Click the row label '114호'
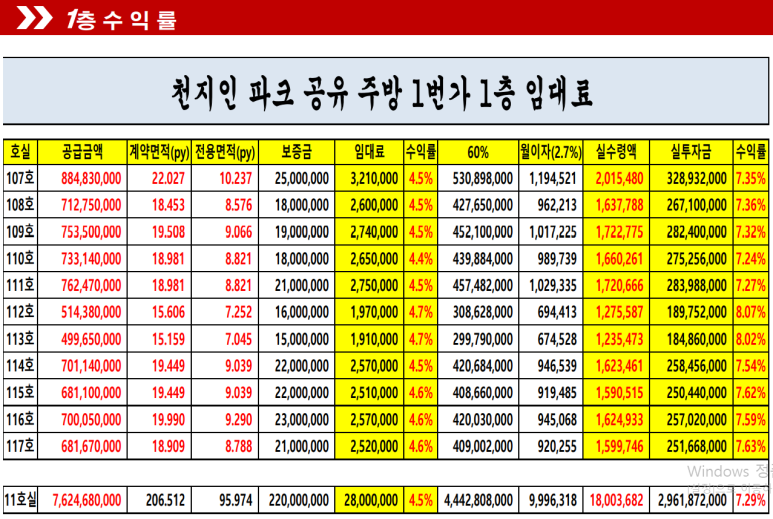 click(x=20, y=366)
